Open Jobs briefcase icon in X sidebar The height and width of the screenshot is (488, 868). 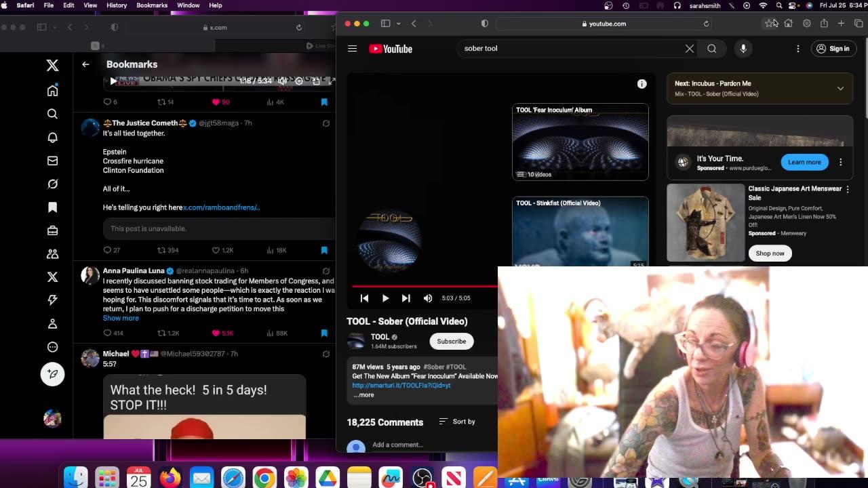pos(52,230)
